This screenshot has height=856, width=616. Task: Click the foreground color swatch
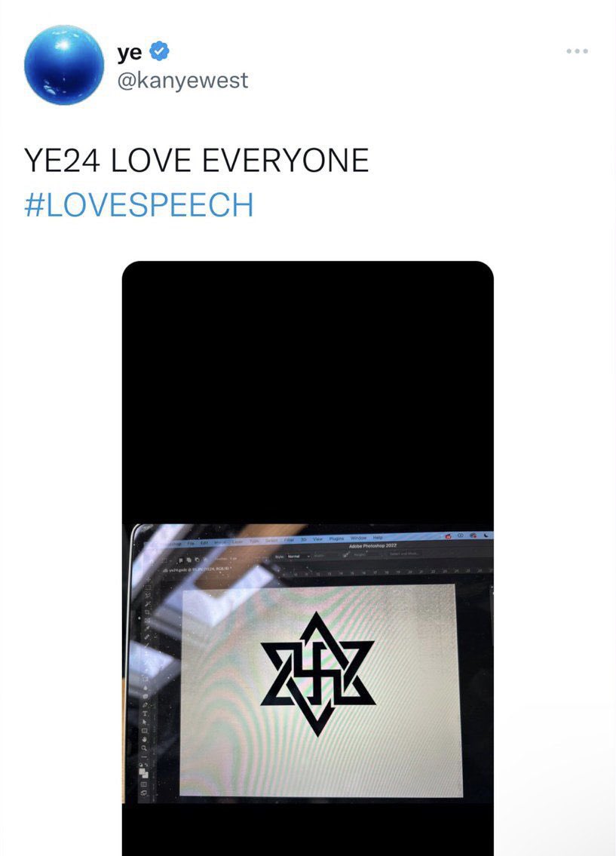tap(142, 772)
